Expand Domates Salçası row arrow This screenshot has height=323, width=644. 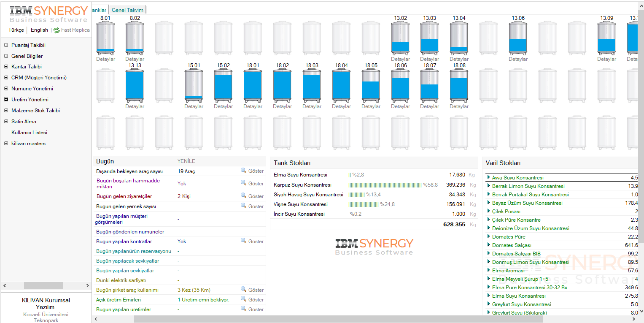tap(488, 245)
